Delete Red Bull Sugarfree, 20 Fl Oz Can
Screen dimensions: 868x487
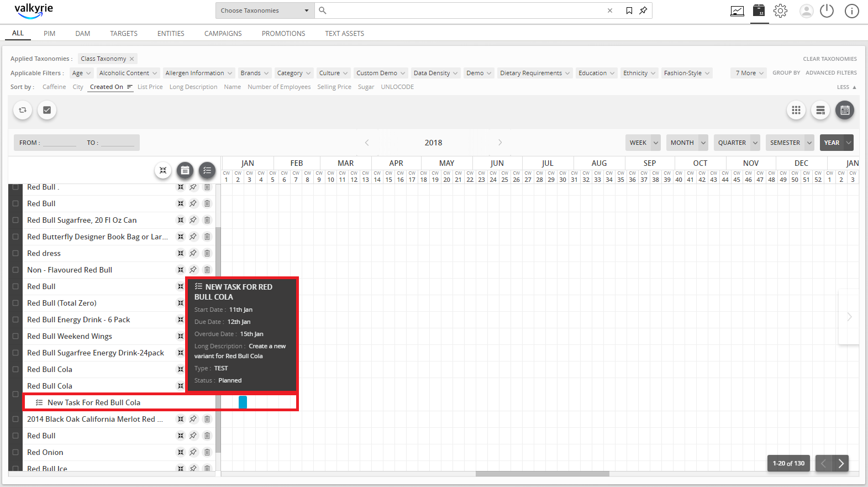pos(207,220)
